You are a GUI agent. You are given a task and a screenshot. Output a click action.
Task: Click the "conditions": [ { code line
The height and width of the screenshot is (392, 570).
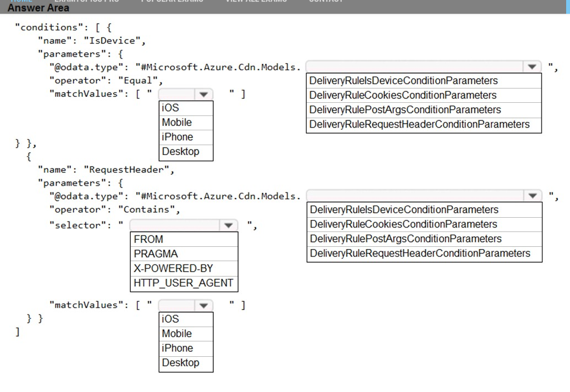[63, 27]
